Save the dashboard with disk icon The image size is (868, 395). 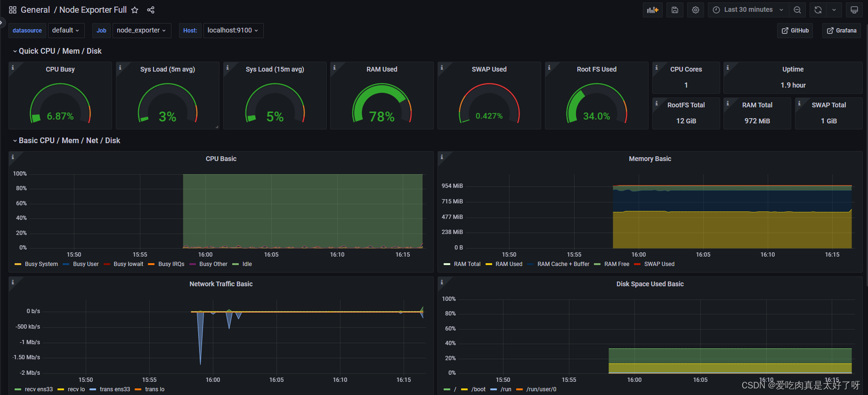[x=675, y=10]
